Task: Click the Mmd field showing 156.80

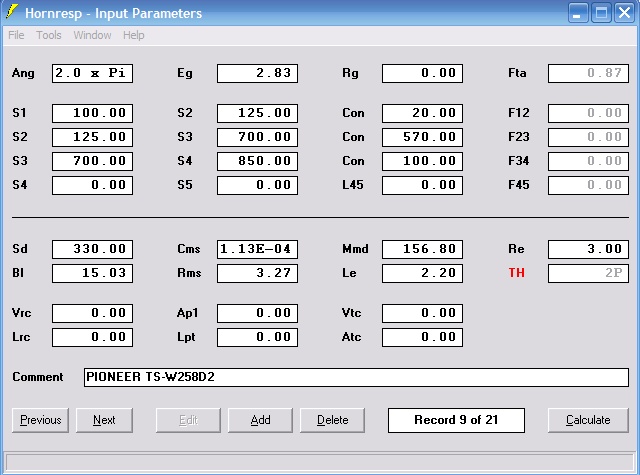Action: point(422,249)
